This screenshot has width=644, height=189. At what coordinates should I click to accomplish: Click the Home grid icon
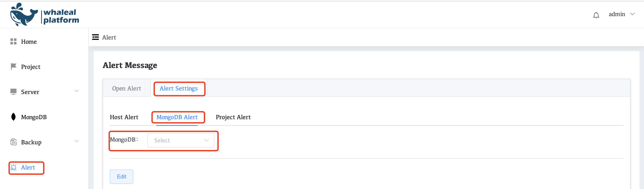point(13,42)
